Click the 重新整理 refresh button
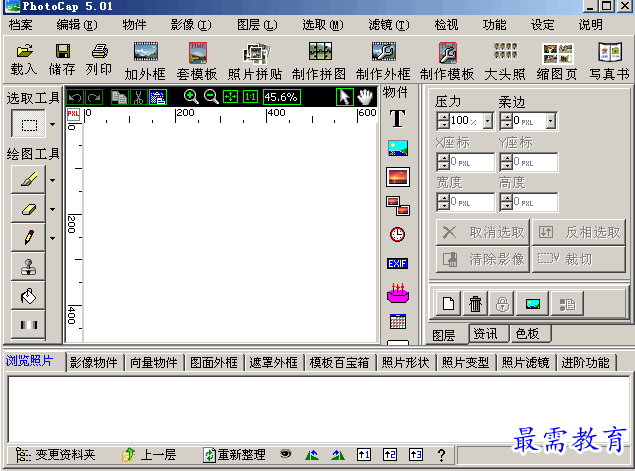Viewport: 635px width, 471px height. [235, 455]
